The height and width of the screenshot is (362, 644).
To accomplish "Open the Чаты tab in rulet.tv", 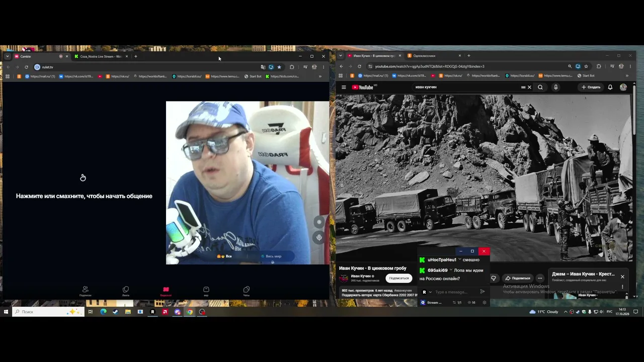I will [246, 291].
